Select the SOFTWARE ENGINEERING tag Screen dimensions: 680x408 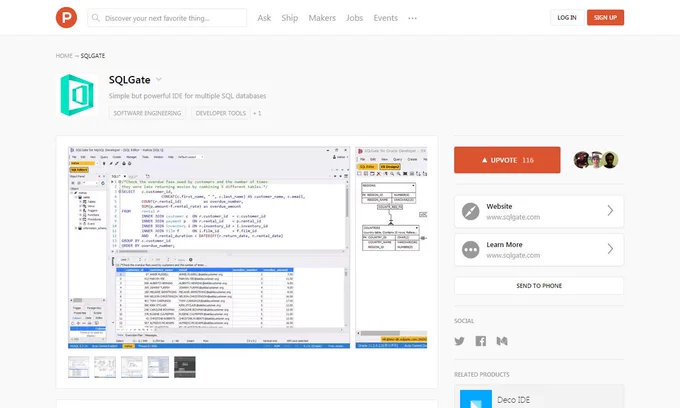(x=147, y=113)
